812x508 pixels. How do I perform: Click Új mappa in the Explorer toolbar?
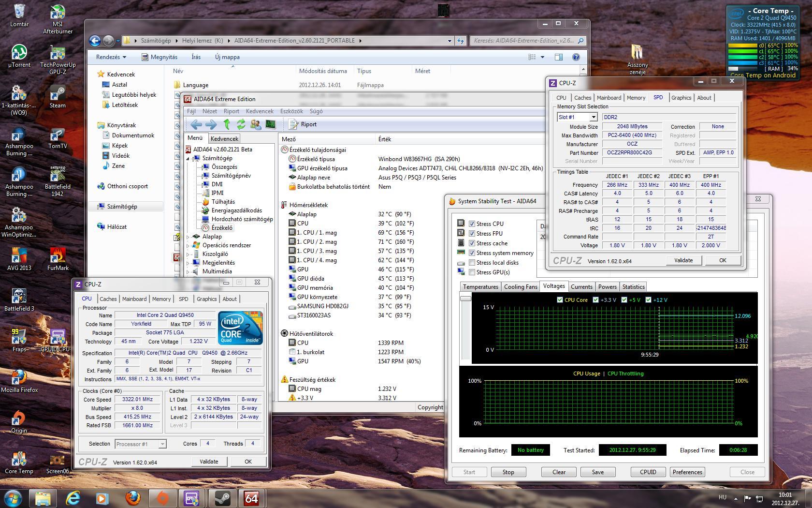[x=227, y=57]
